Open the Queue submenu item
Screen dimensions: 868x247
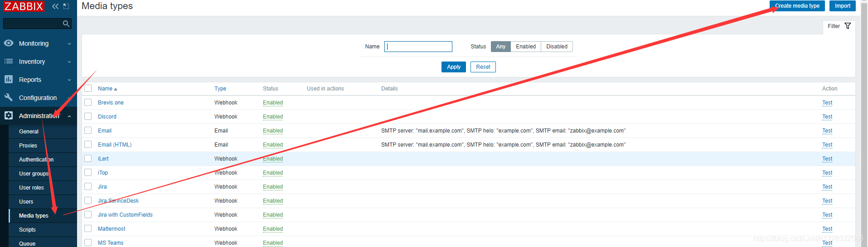click(43, 243)
